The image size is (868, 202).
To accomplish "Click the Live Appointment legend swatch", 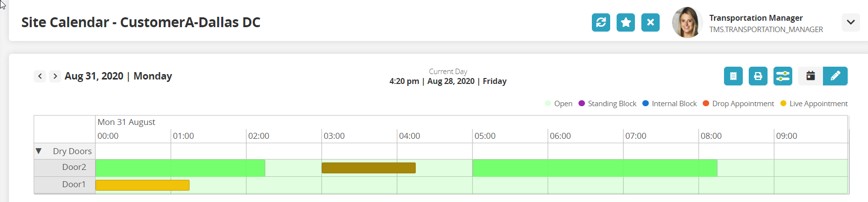I will (x=783, y=104).
